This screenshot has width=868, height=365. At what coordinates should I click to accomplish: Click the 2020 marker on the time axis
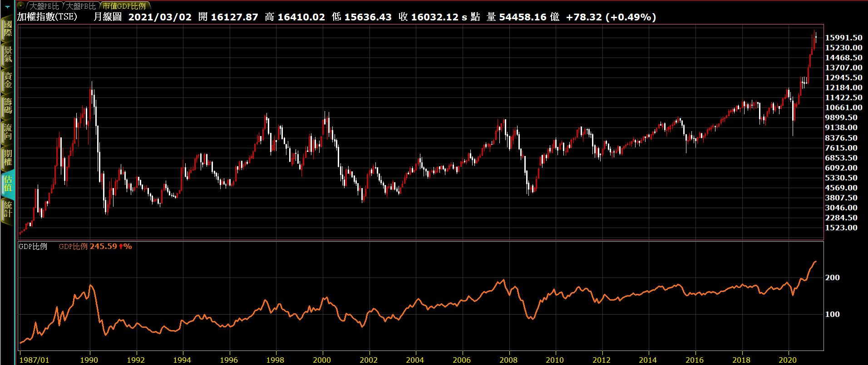click(788, 360)
